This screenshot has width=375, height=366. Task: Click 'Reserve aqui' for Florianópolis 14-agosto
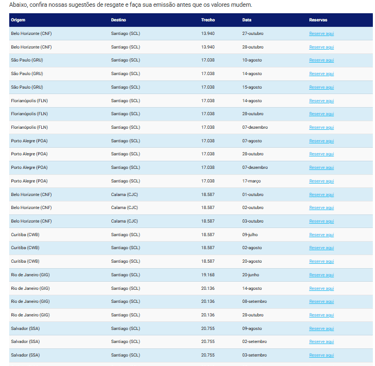[321, 101]
